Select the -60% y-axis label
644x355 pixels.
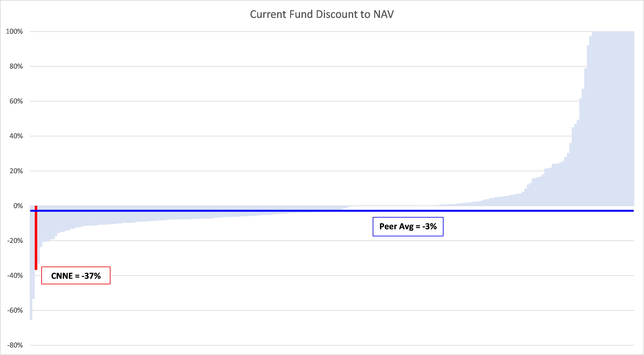pos(15,310)
